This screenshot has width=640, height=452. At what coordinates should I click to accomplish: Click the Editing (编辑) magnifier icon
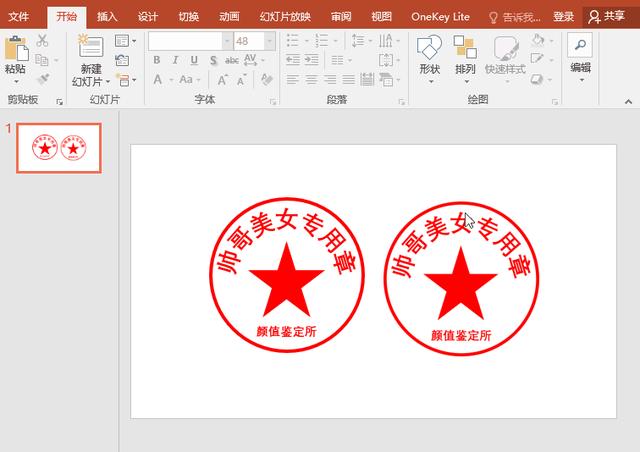pyautogui.click(x=580, y=46)
